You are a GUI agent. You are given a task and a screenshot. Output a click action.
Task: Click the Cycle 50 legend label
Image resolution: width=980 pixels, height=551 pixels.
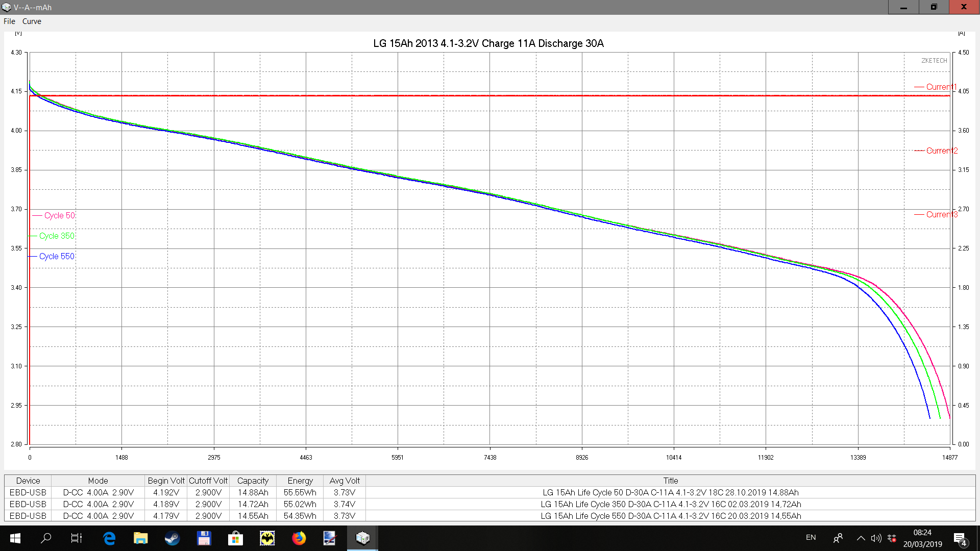[59, 215]
